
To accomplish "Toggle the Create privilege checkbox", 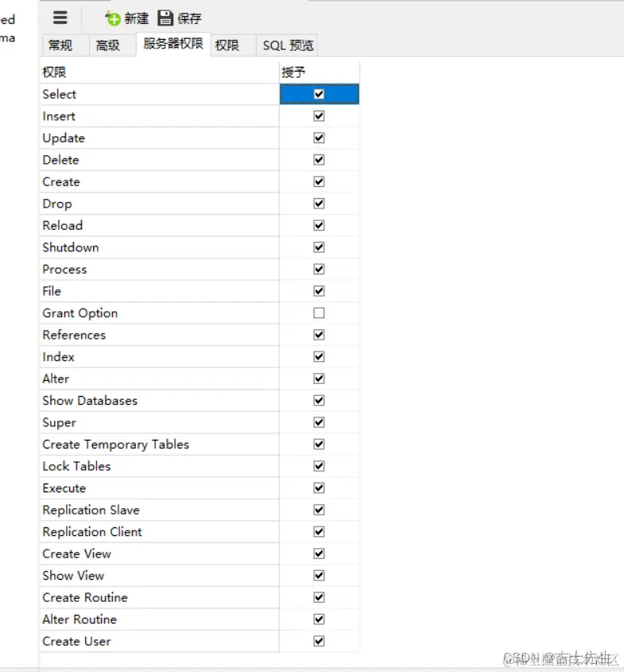I will (x=319, y=181).
